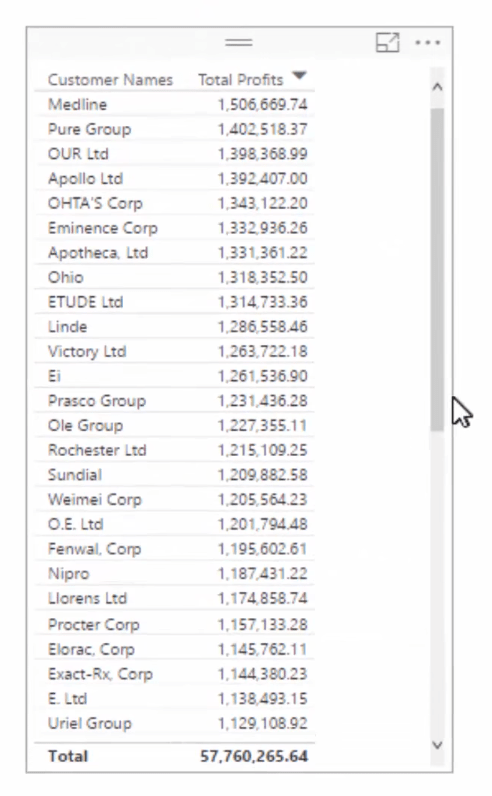This screenshot has width=492, height=796.
Task: Select the Uriel Group row
Action: [175, 723]
